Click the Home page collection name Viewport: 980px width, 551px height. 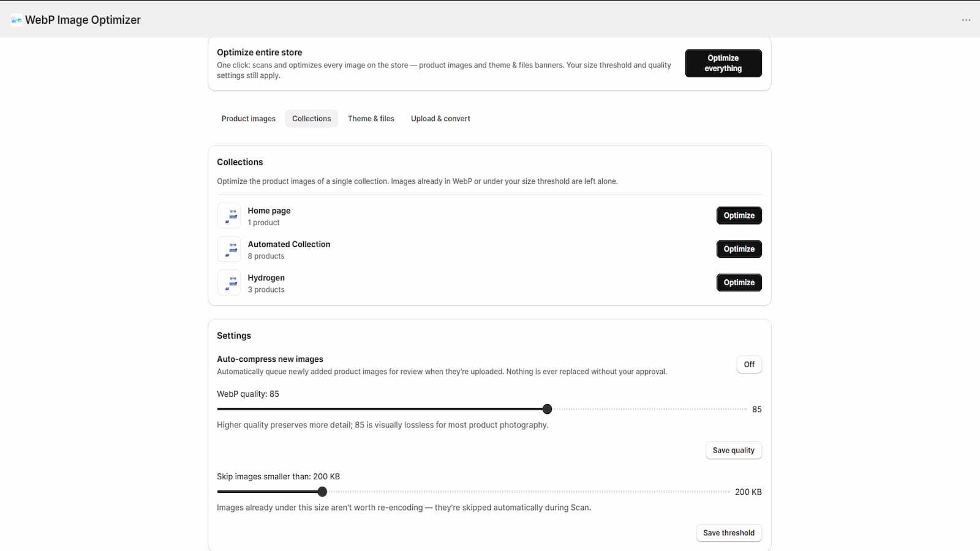click(x=269, y=211)
